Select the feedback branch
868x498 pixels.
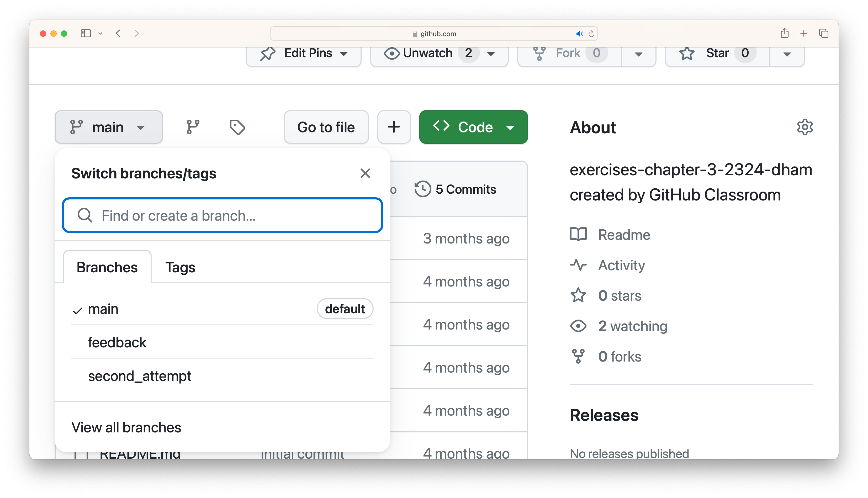222,342
